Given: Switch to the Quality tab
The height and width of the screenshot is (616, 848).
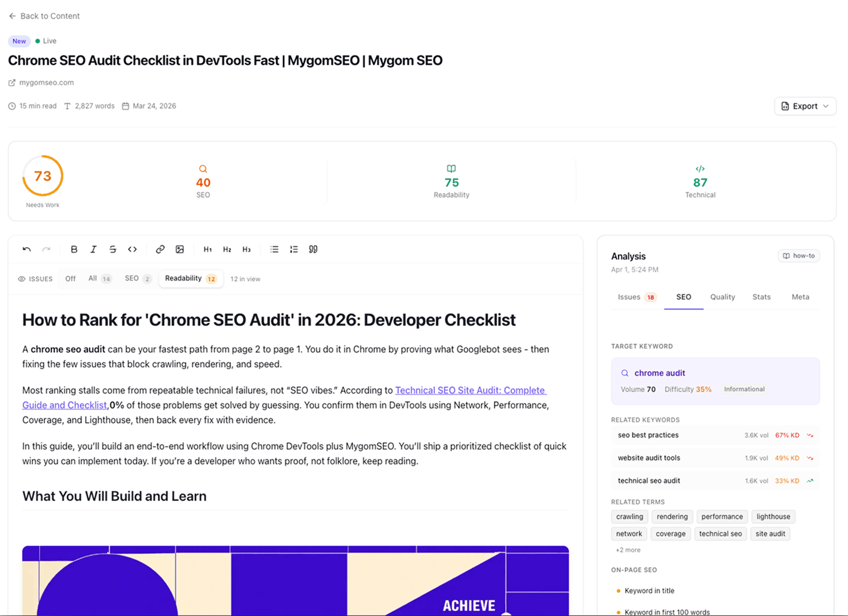Looking at the screenshot, I should (x=722, y=297).
